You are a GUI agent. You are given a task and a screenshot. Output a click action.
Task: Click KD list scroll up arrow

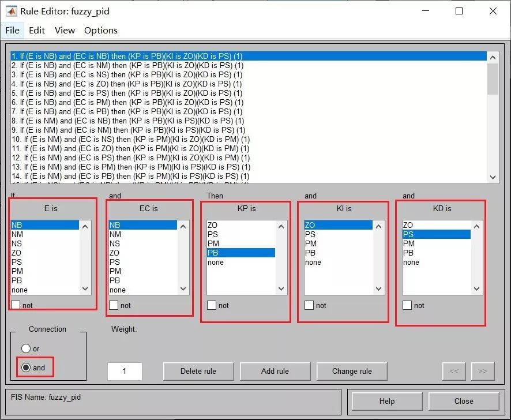[x=477, y=226]
